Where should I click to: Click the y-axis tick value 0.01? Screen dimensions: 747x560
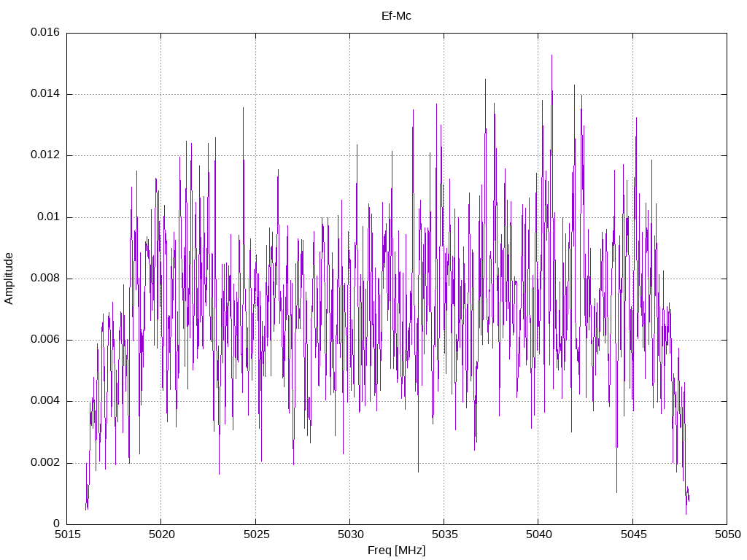[49, 217]
